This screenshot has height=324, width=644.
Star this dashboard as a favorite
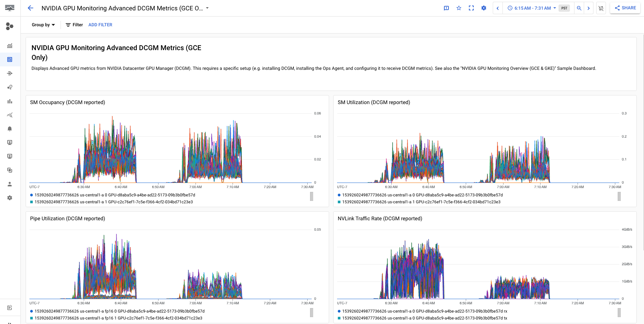[x=459, y=8]
